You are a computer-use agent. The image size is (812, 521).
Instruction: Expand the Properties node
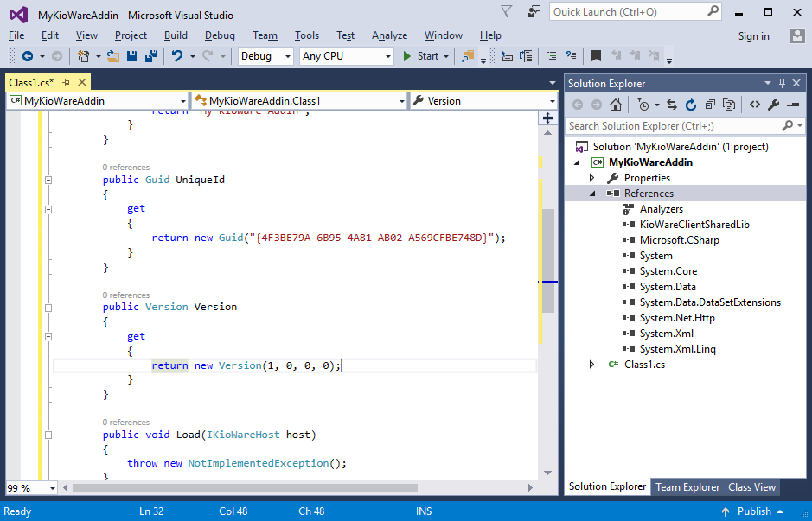[x=592, y=178]
